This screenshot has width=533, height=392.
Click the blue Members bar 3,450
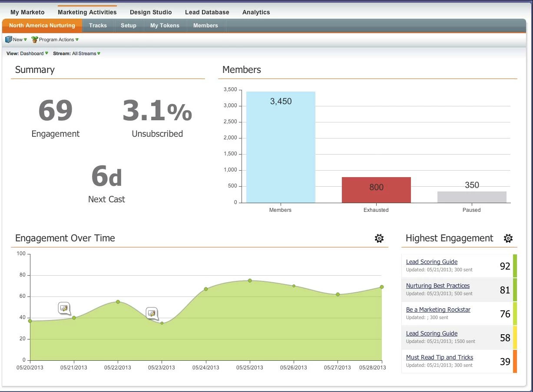tap(281, 147)
